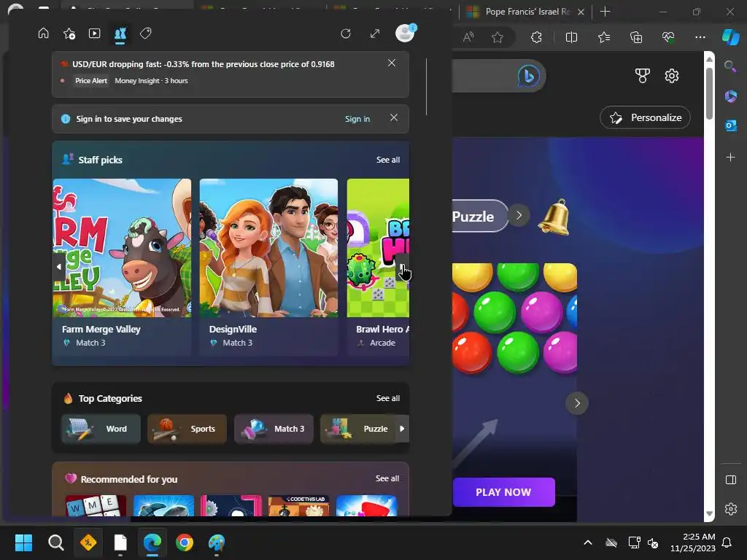Select the Sports category
747x560 pixels.
pyautogui.click(x=187, y=429)
